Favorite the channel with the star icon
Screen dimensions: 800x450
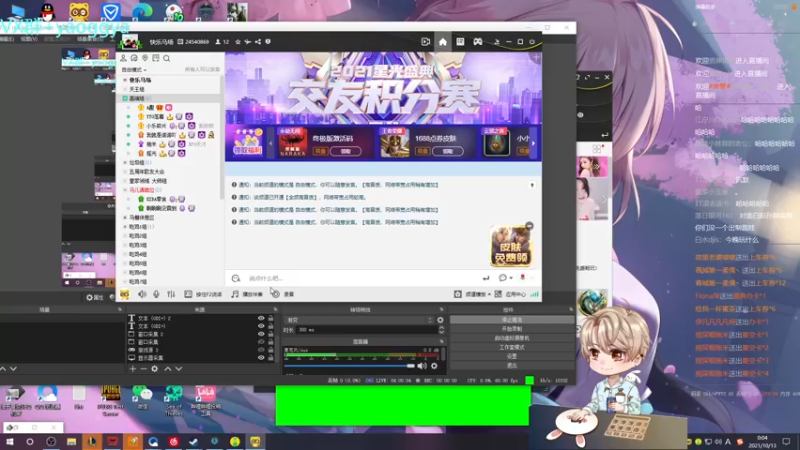tap(238, 42)
